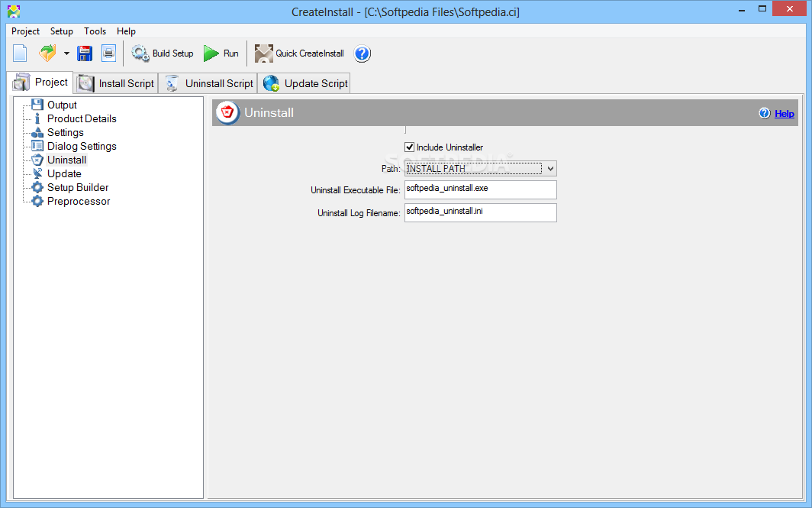Select Product Details in the tree

[82, 118]
